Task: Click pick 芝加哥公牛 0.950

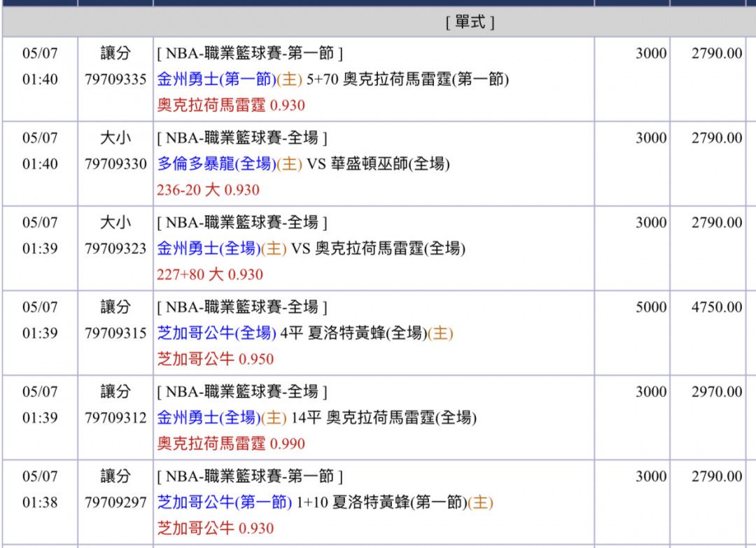Action: 216,359
